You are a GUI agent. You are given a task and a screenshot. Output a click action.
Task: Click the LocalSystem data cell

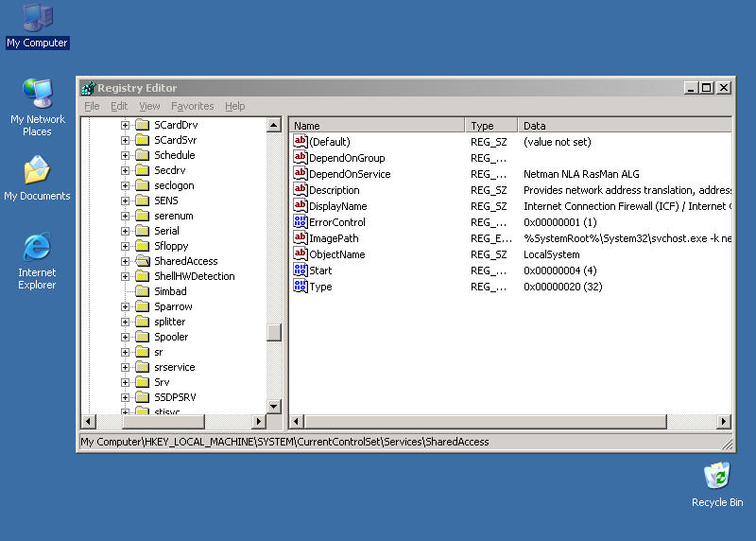(x=552, y=254)
